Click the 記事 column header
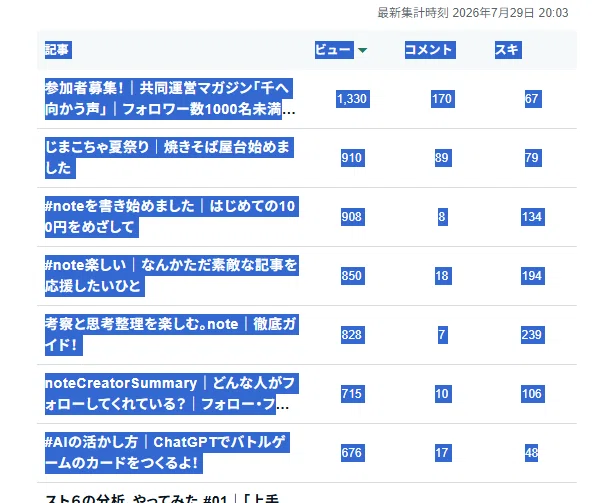This screenshot has width=605, height=503. click(58, 50)
